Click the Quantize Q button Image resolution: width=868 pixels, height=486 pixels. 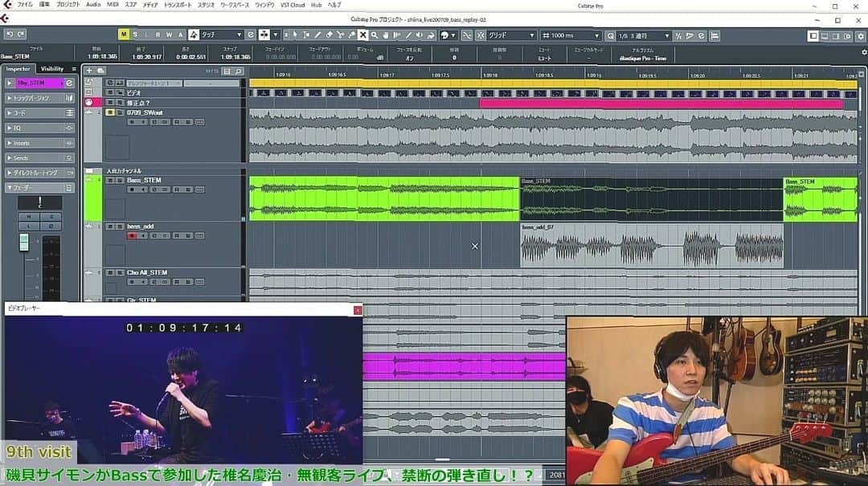610,35
